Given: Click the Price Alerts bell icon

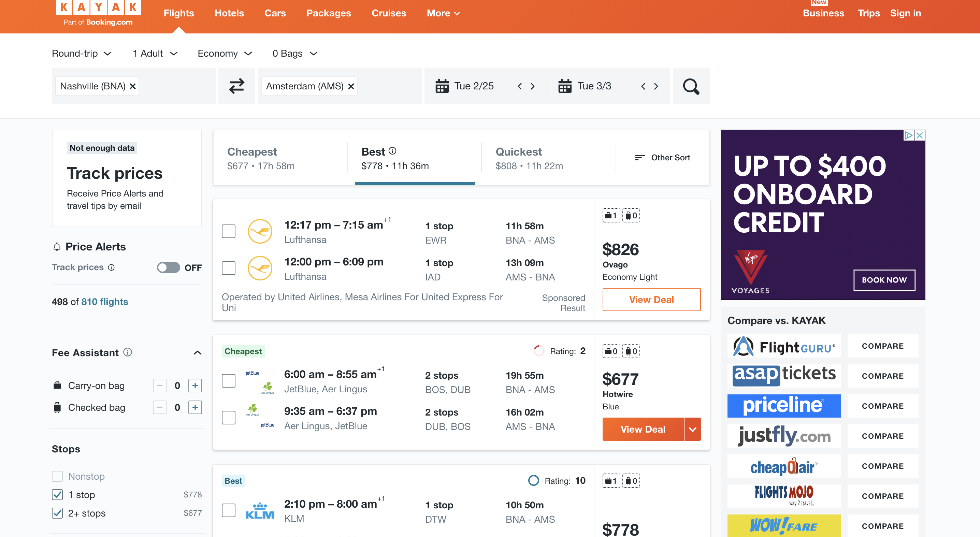Looking at the screenshot, I should pyautogui.click(x=57, y=247).
